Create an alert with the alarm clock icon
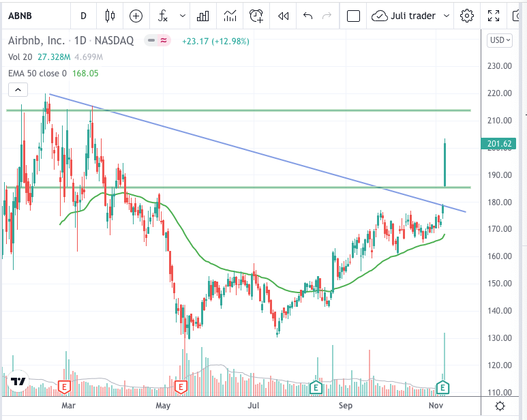 (x=256, y=16)
